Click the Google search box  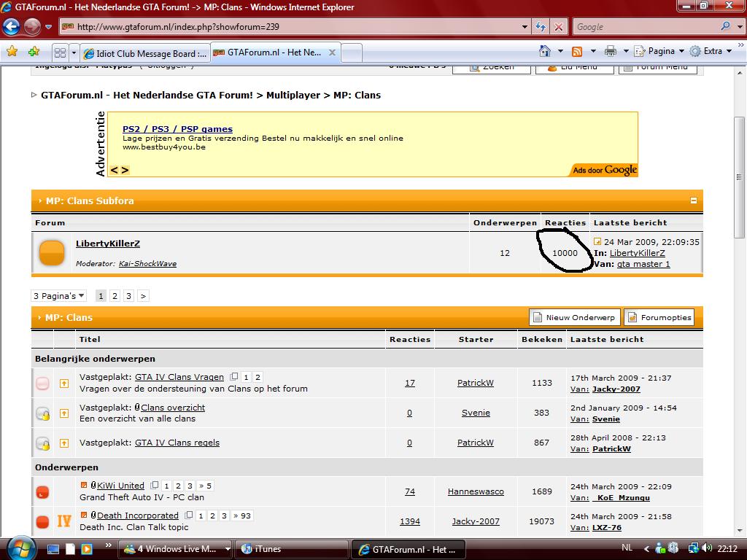(x=646, y=27)
